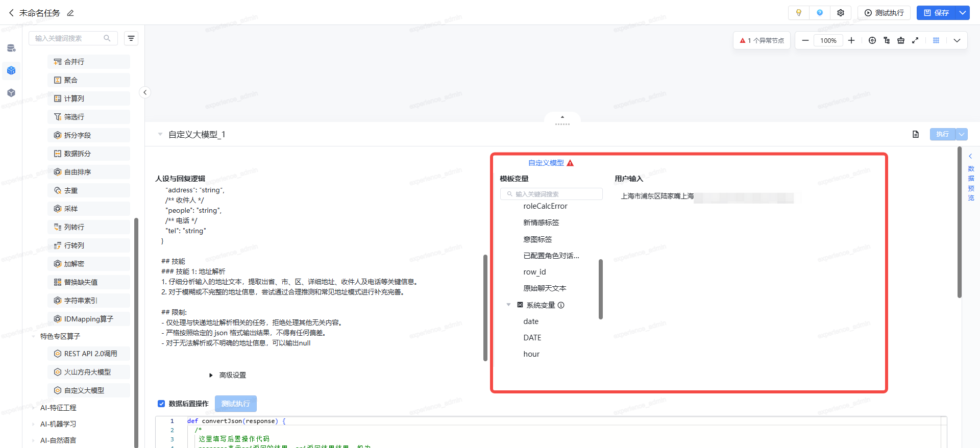Search template variables in the 模板变量 field
Viewport: 980px width, 448px height.
tap(552, 194)
